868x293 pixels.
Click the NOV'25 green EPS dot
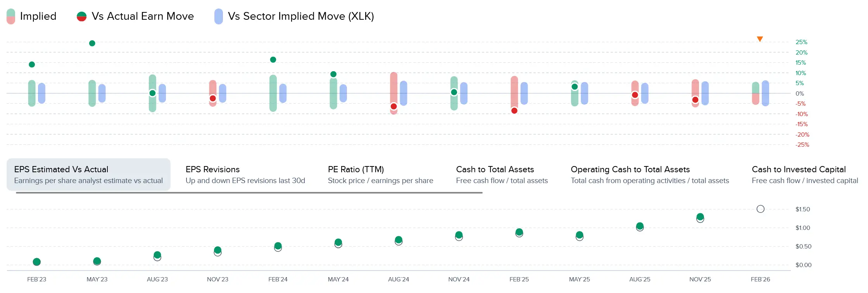tap(700, 217)
